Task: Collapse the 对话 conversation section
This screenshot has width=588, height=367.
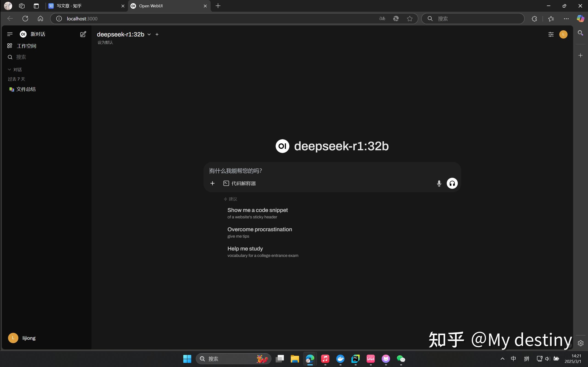Action: coord(9,70)
